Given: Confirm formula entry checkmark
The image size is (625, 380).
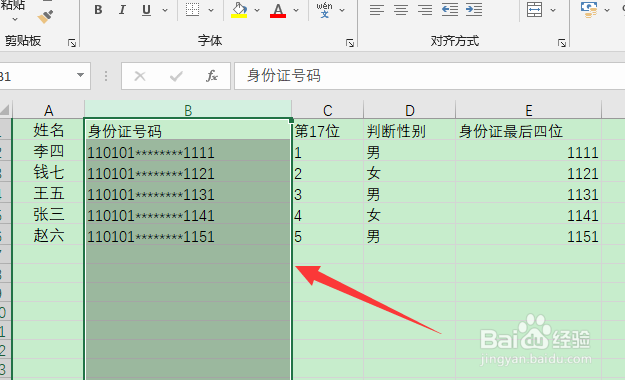Looking at the screenshot, I should tap(176, 76).
